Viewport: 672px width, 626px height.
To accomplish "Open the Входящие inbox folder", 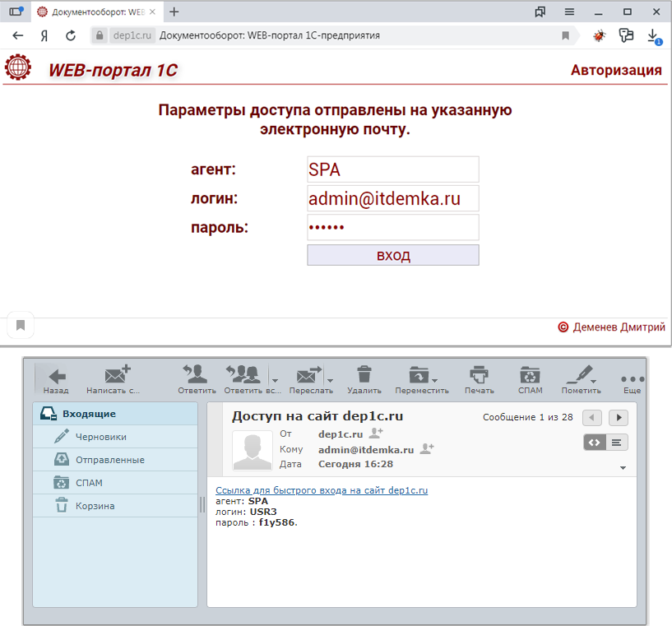I will [115, 414].
